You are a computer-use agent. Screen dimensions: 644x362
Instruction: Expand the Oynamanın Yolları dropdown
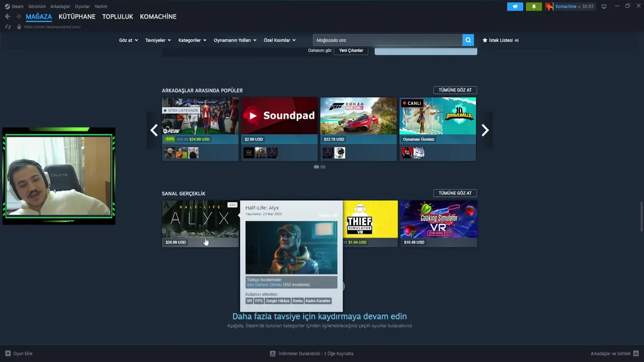click(x=235, y=40)
